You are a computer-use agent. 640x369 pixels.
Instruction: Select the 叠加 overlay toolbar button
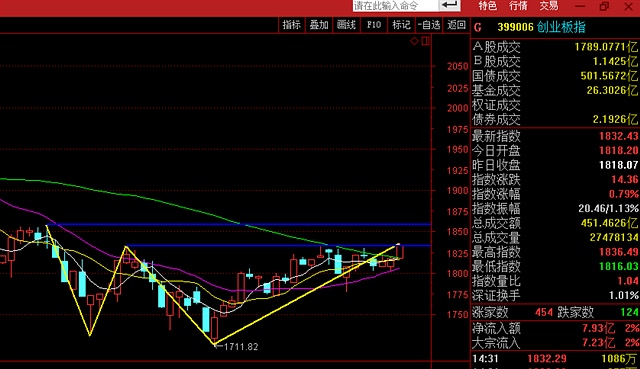tap(319, 25)
